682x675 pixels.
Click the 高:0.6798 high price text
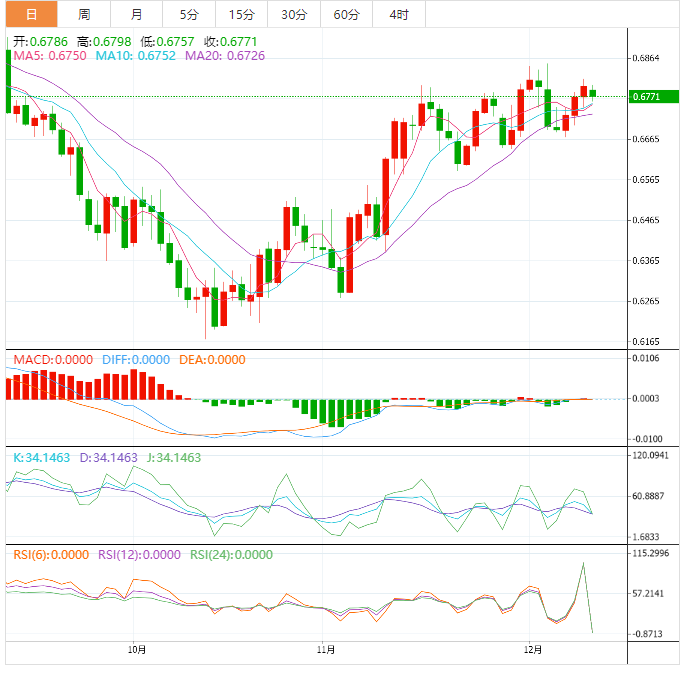pos(104,42)
